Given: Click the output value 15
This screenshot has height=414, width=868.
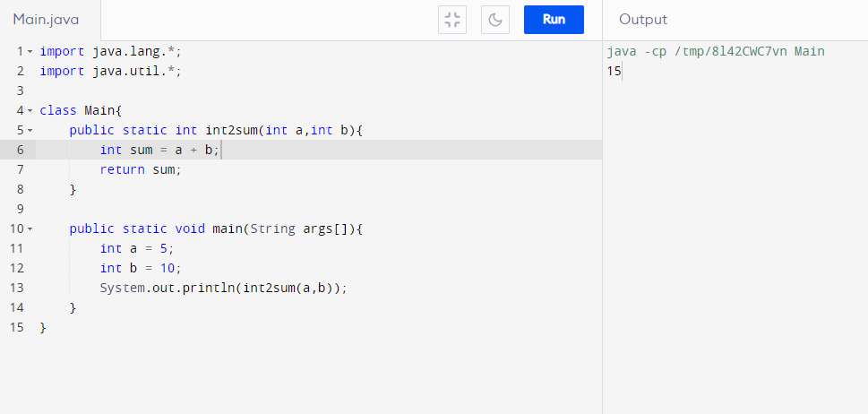Looking at the screenshot, I should (614, 72).
